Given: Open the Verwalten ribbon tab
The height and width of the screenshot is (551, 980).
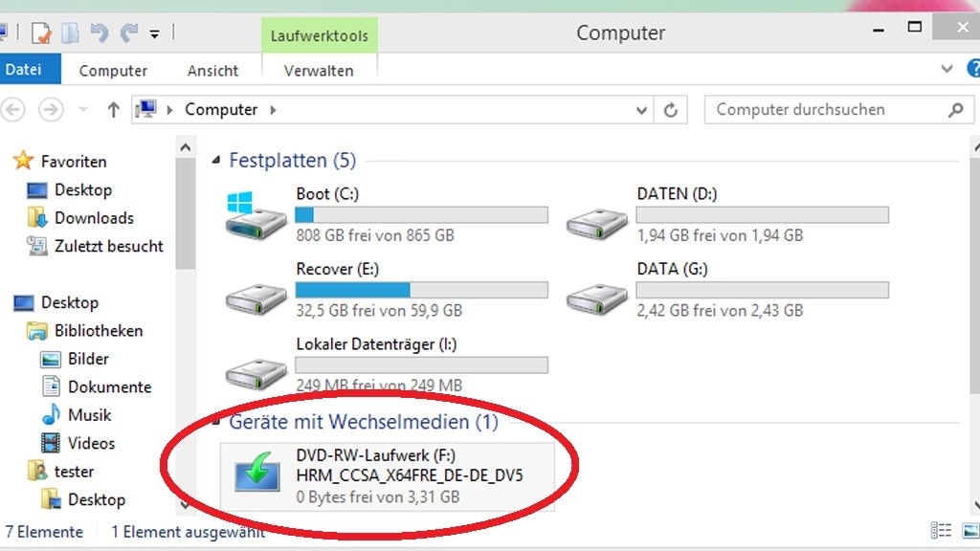Looking at the screenshot, I should coord(319,71).
